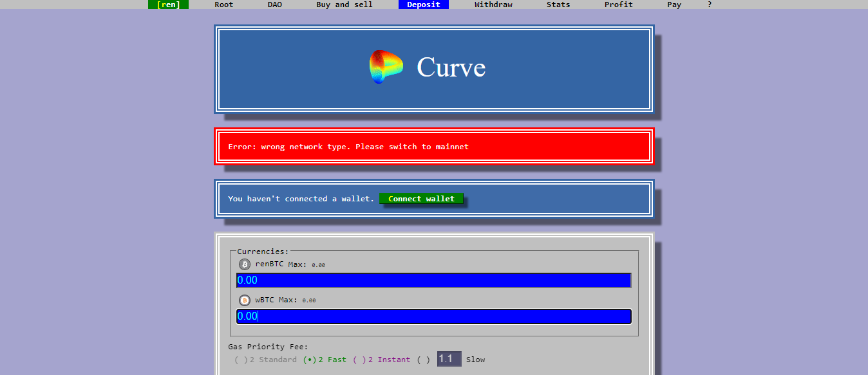Open the Profit page
868x375 pixels.
coord(619,5)
